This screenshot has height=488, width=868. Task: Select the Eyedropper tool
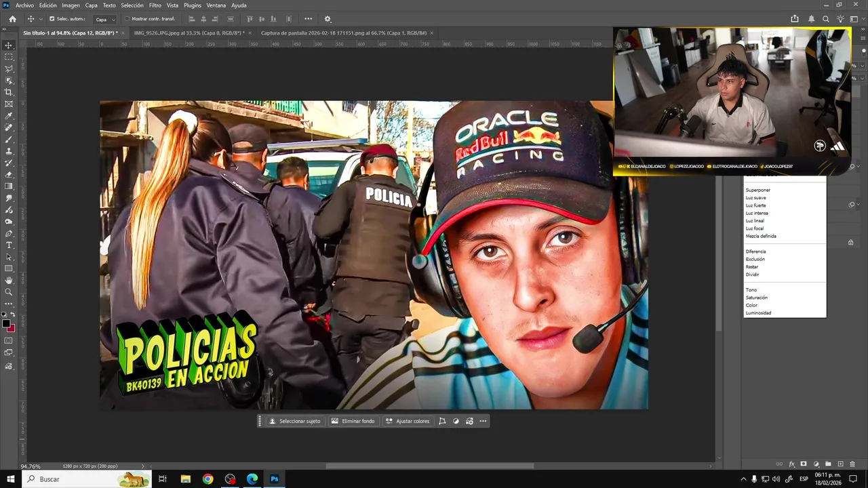9,116
